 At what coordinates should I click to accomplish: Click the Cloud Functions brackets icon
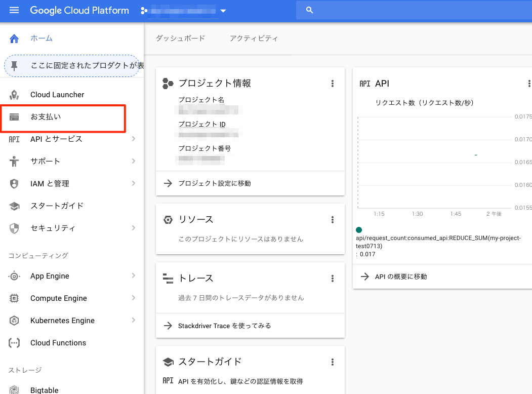click(14, 343)
